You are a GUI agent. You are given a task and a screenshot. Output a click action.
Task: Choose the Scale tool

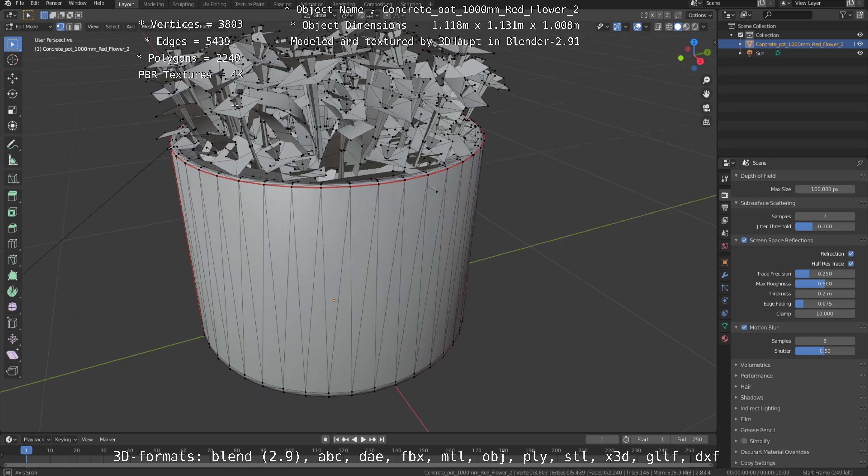point(13,110)
